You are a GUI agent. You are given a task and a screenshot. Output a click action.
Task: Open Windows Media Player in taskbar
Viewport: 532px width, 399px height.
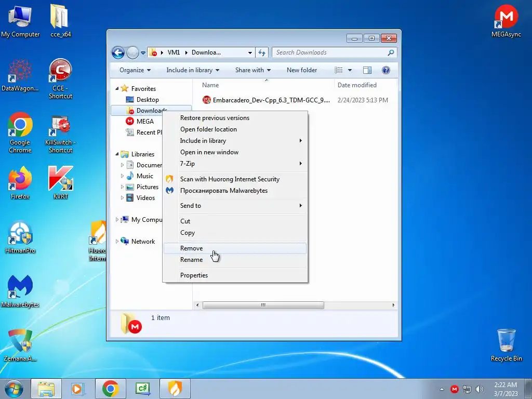pyautogui.click(x=77, y=389)
